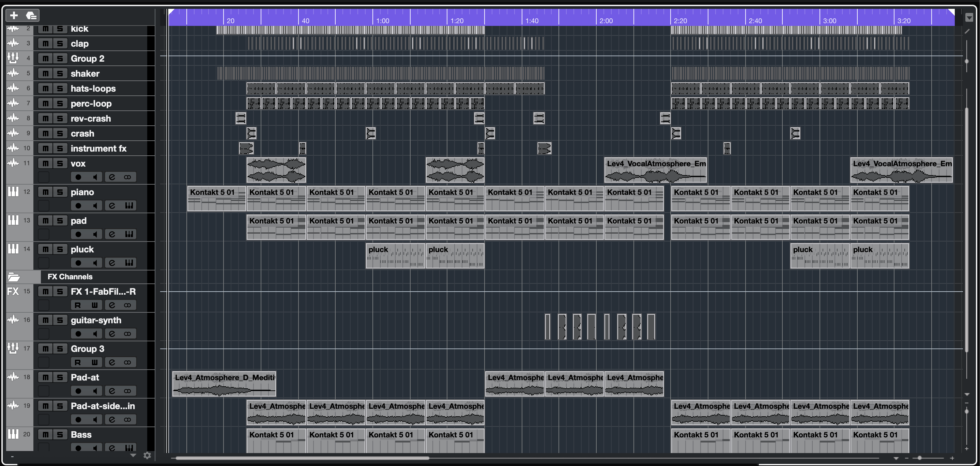
Task: Click the FX Channels folder icon
Action: (14, 277)
